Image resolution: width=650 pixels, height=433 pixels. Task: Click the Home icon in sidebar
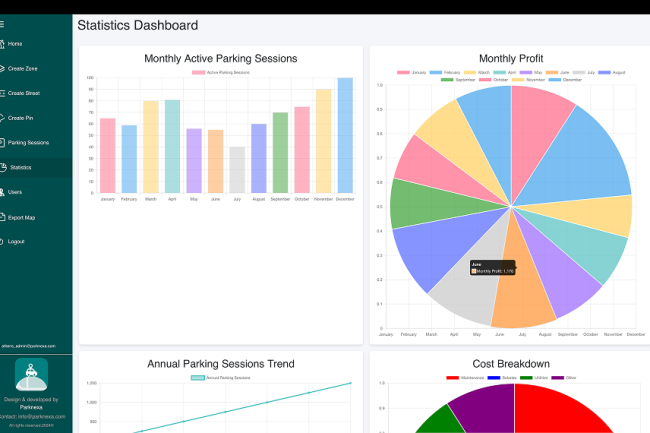pyautogui.click(x=3, y=44)
